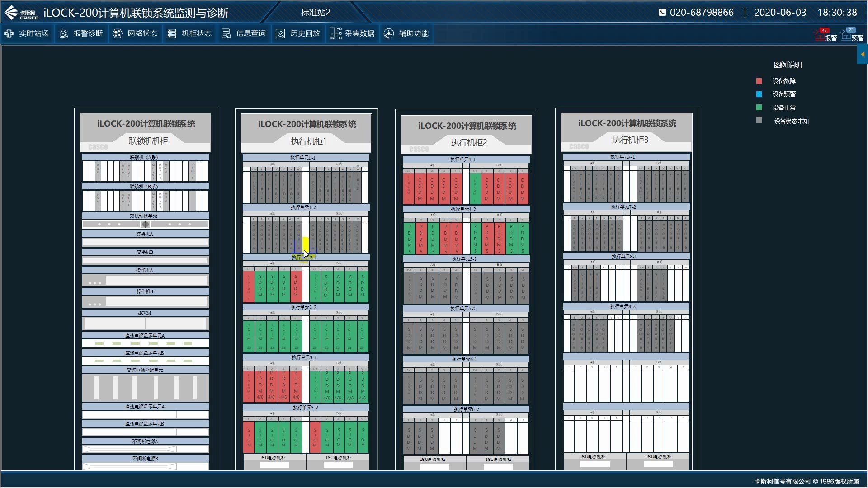Click the 执行单元6-2 label
The image size is (868, 488).
[467, 409]
